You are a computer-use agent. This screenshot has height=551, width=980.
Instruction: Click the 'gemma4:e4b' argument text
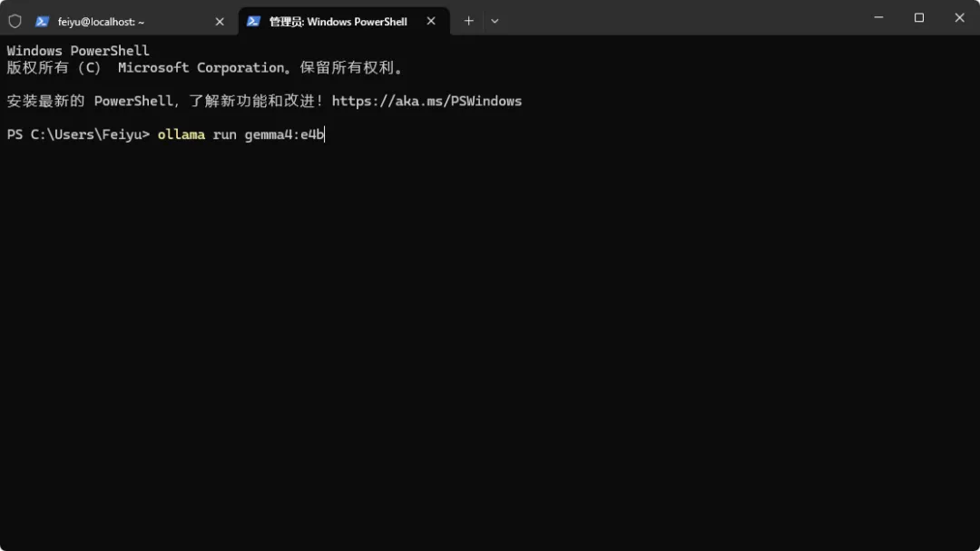(x=284, y=134)
